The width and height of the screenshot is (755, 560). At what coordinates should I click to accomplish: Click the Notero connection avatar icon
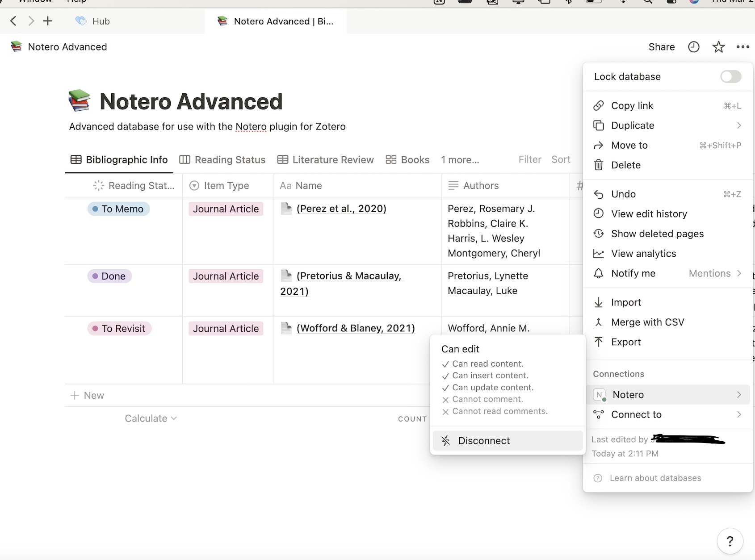599,395
